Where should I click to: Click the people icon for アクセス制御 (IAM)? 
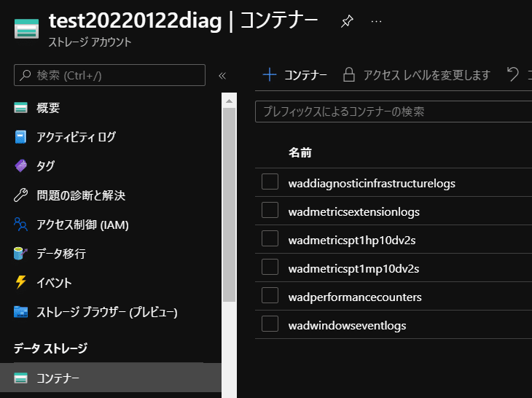pyautogui.click(x=20, y=225)
